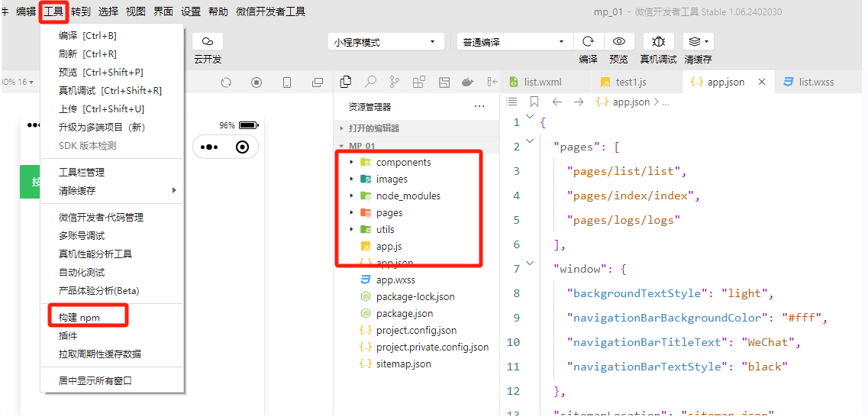Click the phone device icon in simulator bar

pyautogui.click(x=287, y=82)
